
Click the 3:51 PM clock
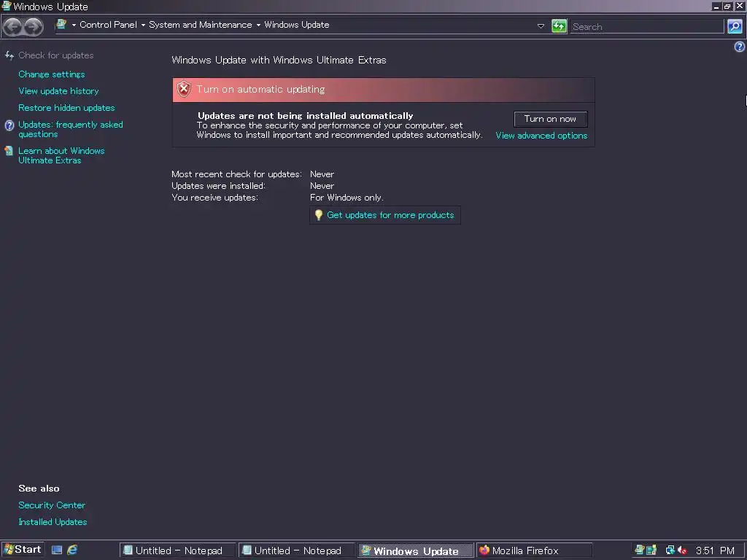715,551
